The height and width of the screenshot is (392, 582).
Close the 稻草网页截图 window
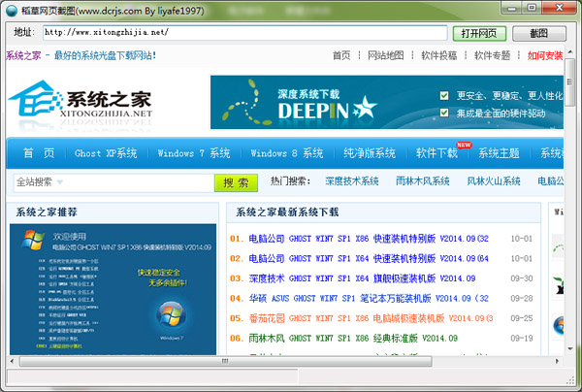tap(560, 8)
